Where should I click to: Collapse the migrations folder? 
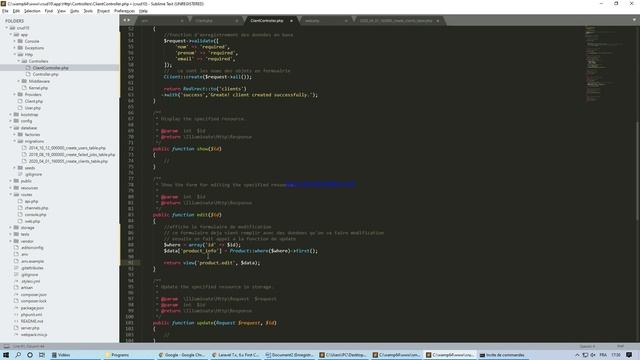(15, 141)
